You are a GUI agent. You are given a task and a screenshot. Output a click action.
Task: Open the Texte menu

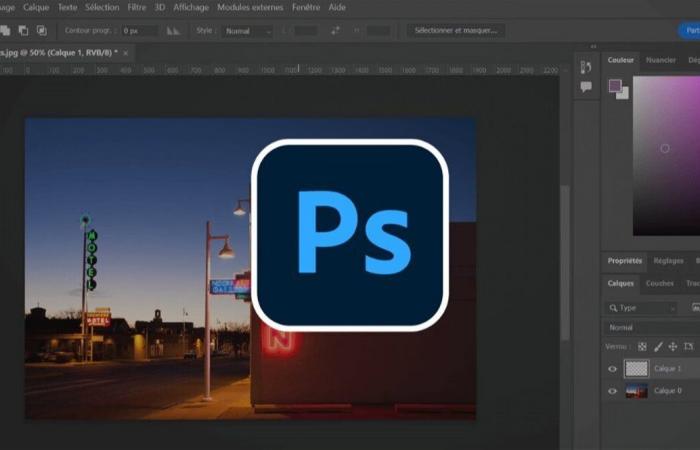67,8
